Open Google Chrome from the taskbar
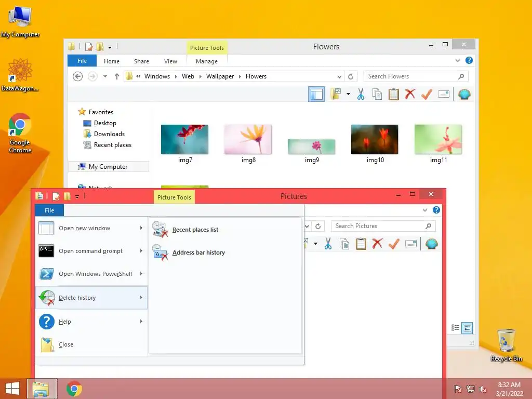 pyautogui.click(x=74, y=389)
